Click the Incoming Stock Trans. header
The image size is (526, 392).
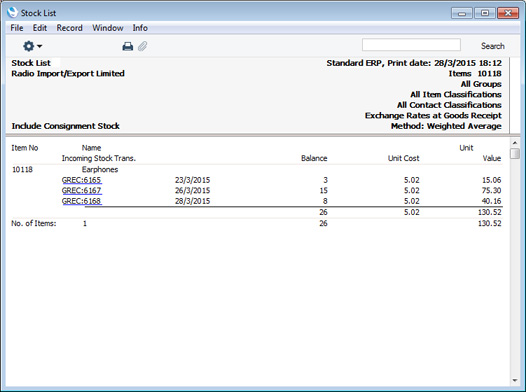point(99,158)
